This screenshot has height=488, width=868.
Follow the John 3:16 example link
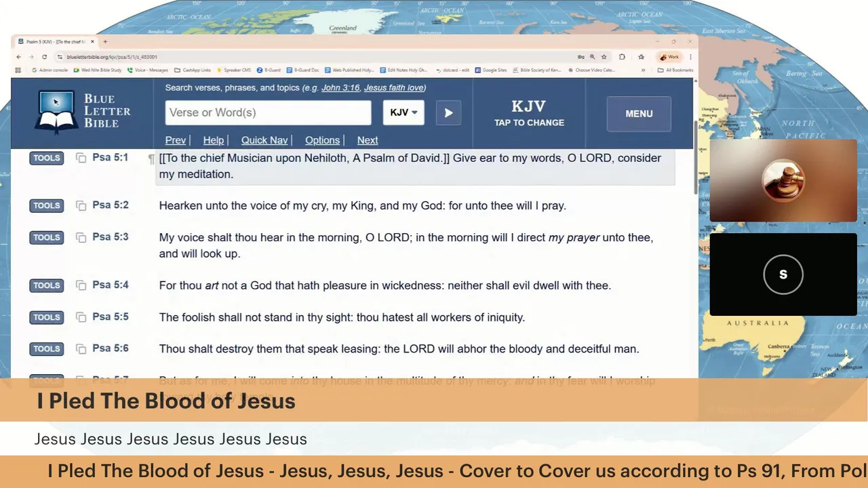[x=340, y=88]
